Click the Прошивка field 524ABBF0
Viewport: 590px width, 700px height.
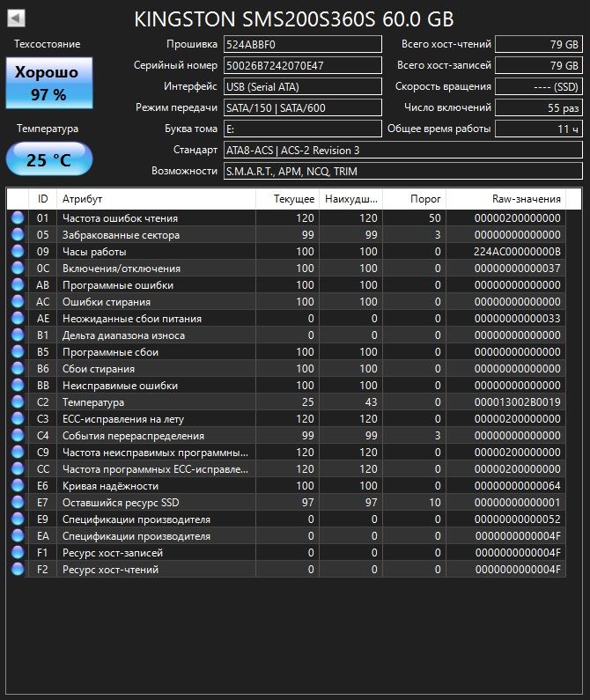coord(303,44)
